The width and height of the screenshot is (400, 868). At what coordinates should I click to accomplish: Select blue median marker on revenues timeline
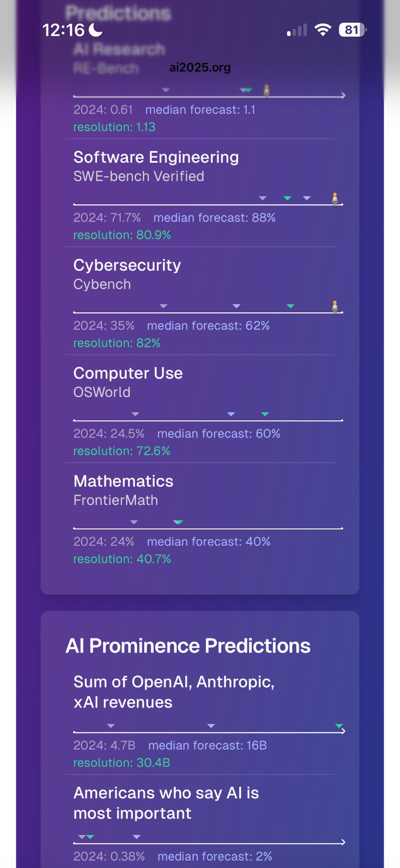click(211, 726)
